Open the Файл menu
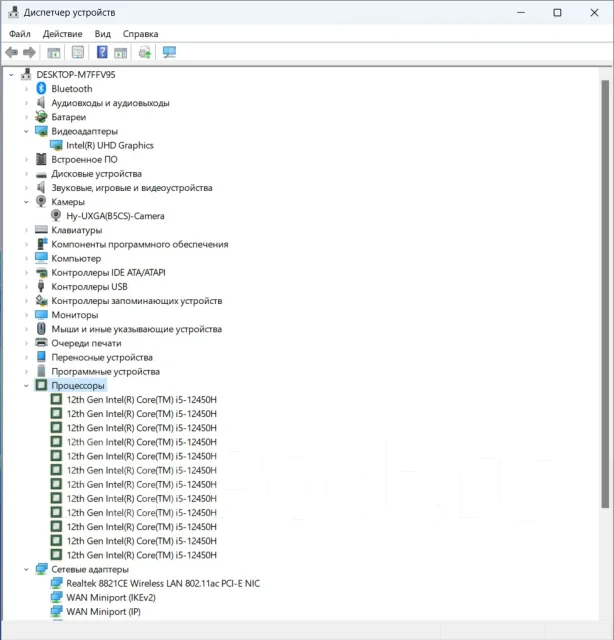Screen dimensions: 614x640 tap(20, 34)
